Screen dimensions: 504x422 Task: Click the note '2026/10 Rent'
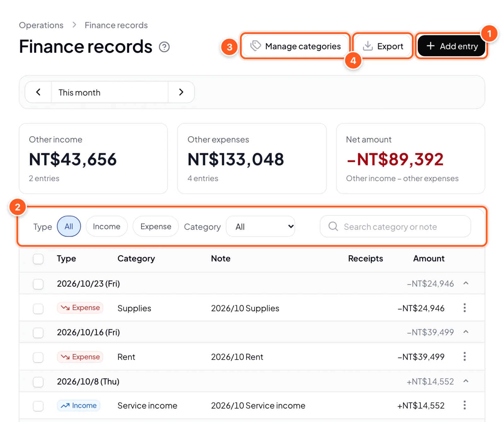pyautogui.click(x=237, y=357)
